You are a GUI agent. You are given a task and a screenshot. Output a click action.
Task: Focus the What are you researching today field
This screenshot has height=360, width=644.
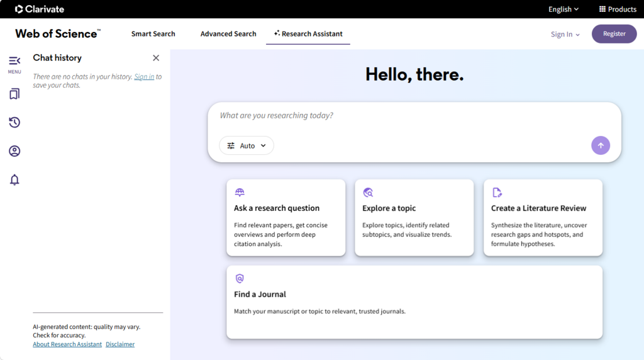pos(414,115)
